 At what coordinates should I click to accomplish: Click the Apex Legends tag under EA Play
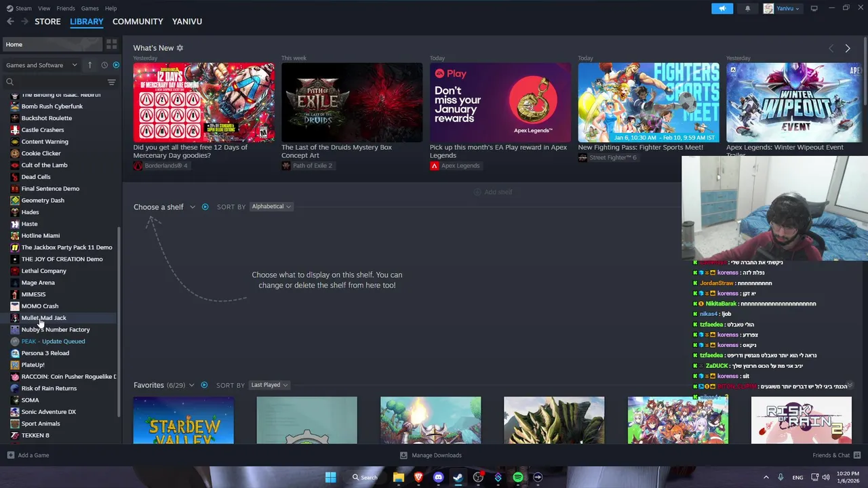tap(454, 166)
